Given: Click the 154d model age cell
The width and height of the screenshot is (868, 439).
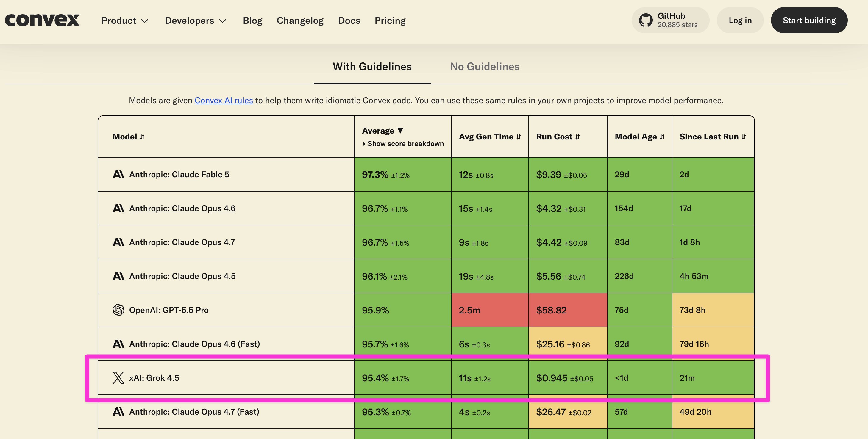Looking at the screenshot, I should pos(640,208).
